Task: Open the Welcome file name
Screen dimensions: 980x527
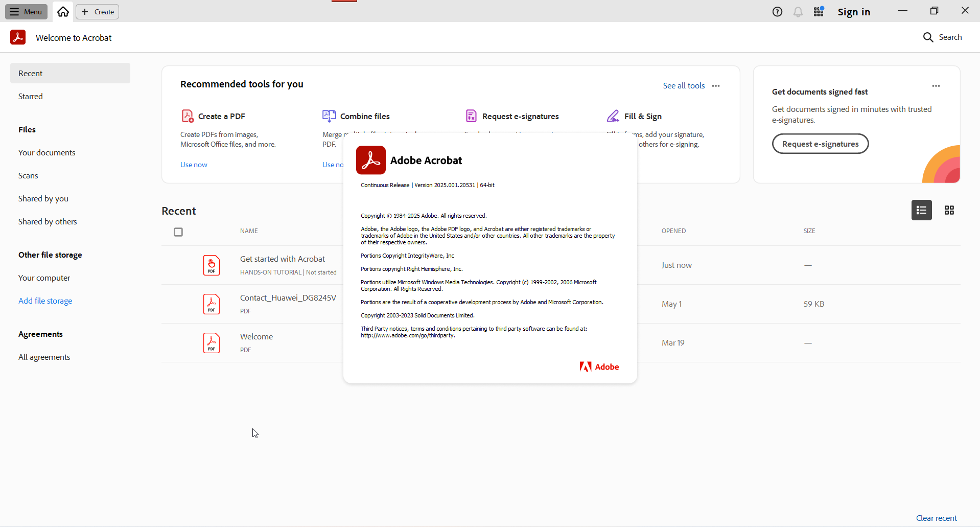Action: pyautogui.click(x=256, y=337)
